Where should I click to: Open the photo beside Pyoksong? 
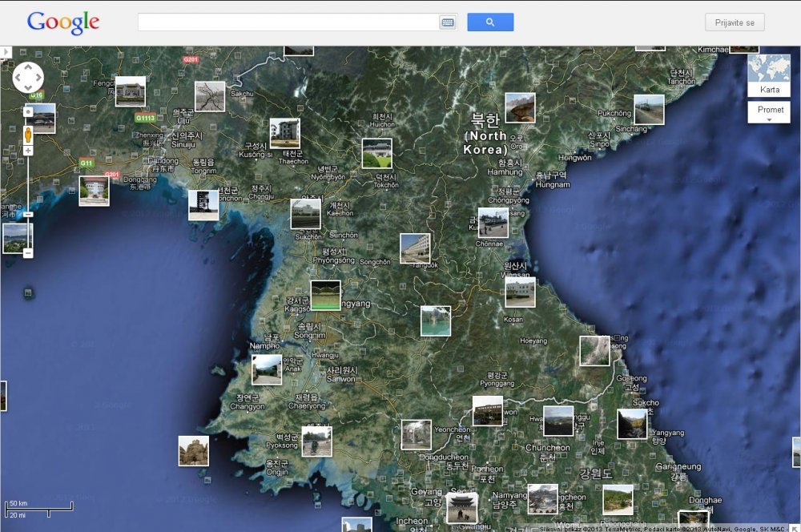tap(316, 441)
